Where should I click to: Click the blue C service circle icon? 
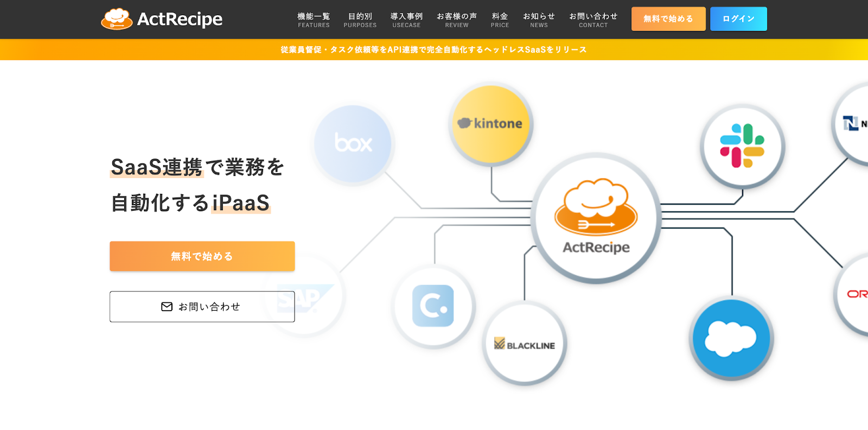click(433, 306)
